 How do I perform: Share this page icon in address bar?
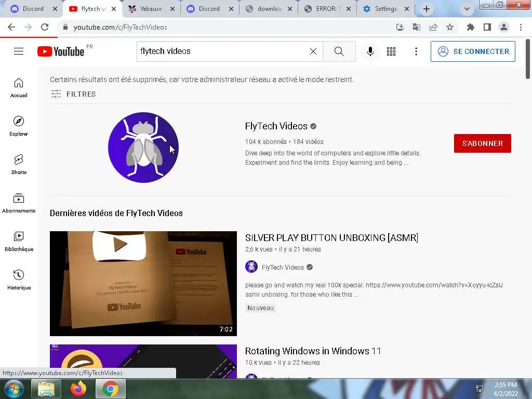pos(433,27)
